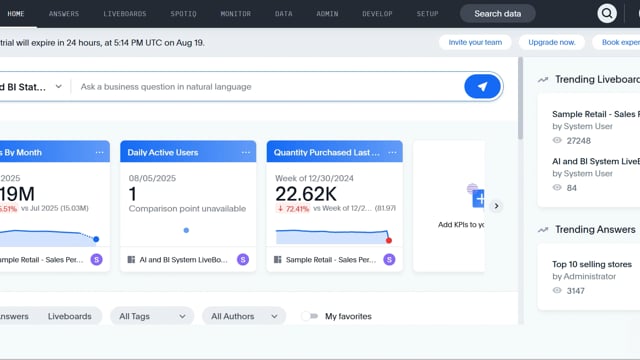Open the Monitor tab
Viewport: 640px width, 360px height.
coord(236,13)
